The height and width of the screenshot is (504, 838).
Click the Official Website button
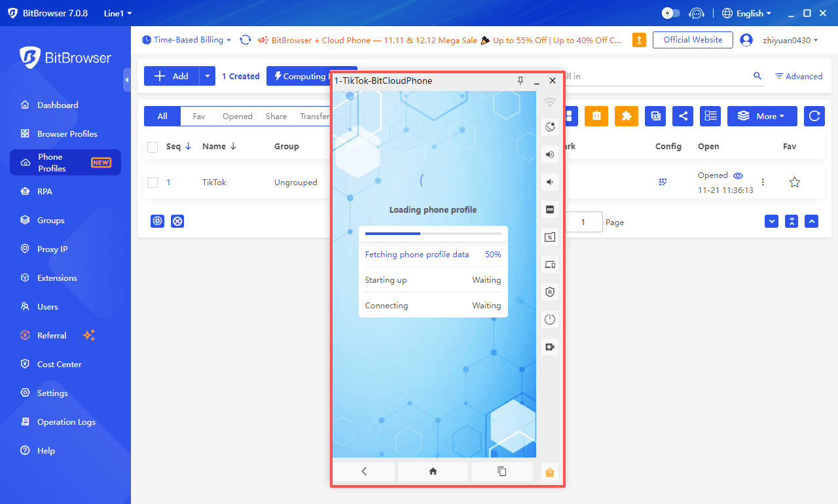[x=692, y=39]
